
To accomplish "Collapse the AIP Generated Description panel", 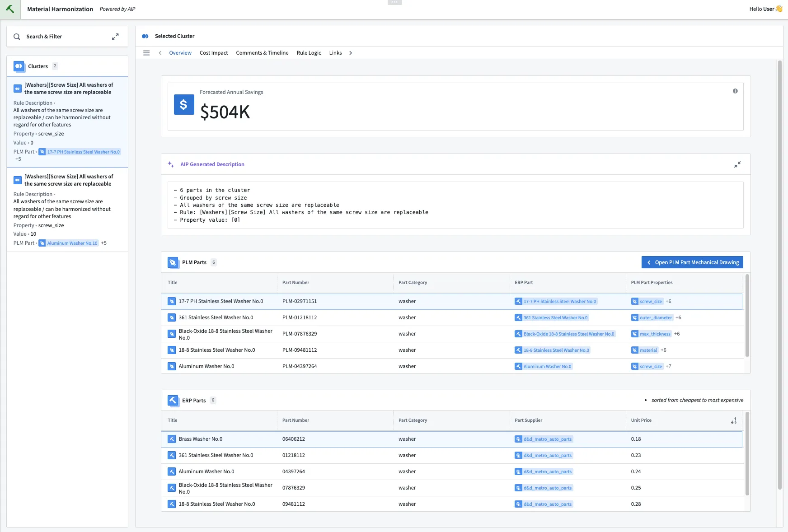I will click(x=737, y=164).
